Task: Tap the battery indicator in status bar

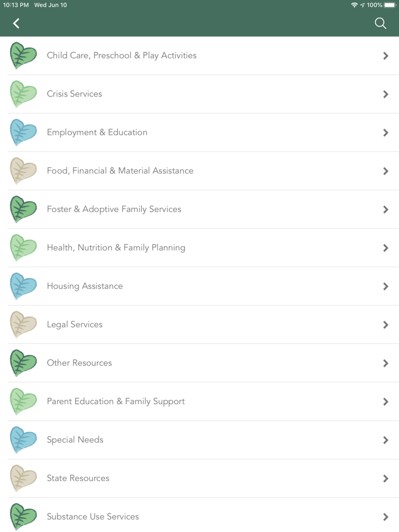Action: click(x=390, y=5)
